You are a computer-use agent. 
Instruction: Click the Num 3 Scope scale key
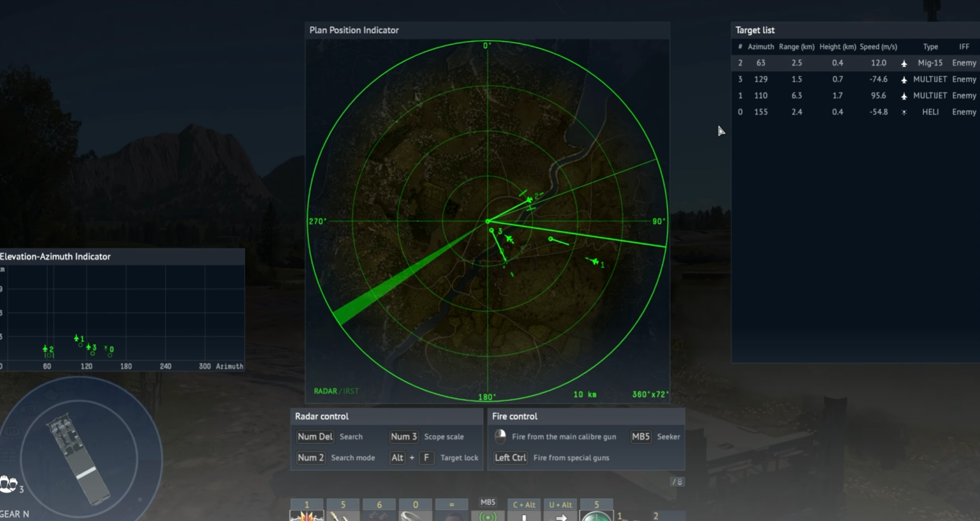click(404, 436)
